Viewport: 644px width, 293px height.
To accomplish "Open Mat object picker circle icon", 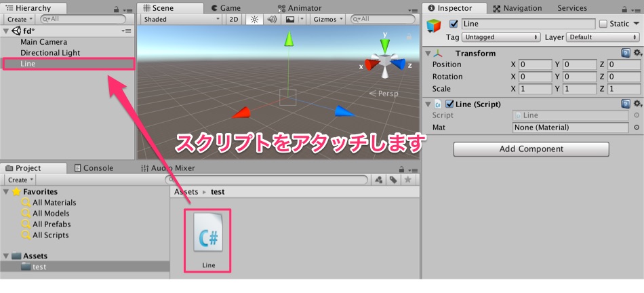I will tap(637, 128).
